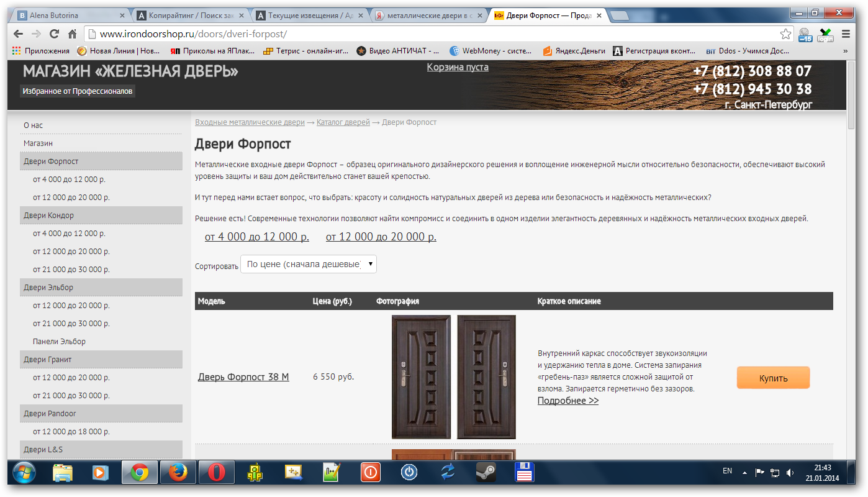Screen dimensions: 868x497
Task: Open от 12 000 до 18 000 under Двери Pandoor
Action: 71,431
